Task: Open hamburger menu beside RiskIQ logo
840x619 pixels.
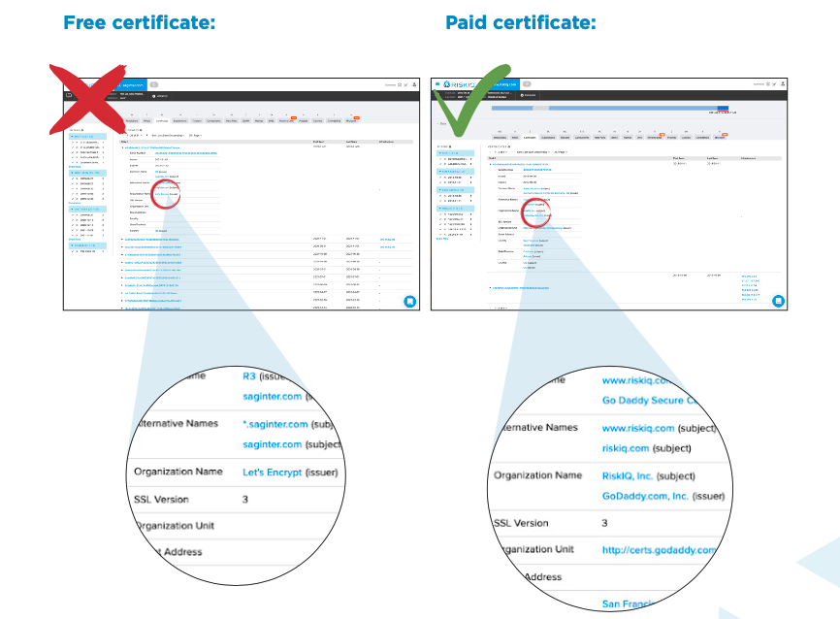Action: 437,84
